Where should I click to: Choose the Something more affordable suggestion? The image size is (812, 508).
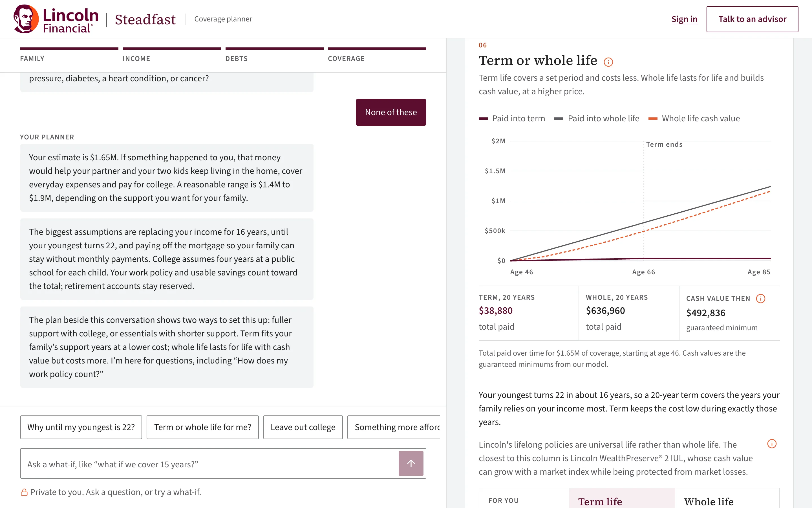coord(394,427)
